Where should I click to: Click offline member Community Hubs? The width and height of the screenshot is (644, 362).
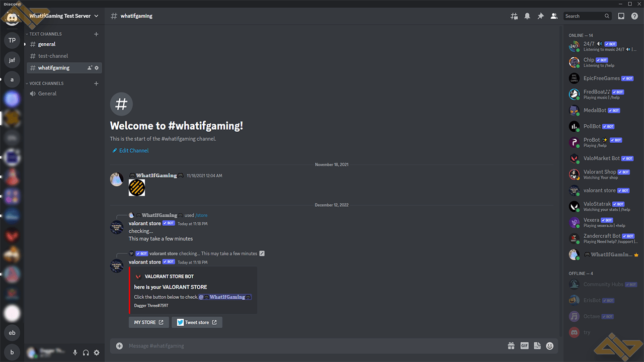(x=602, y=285)
